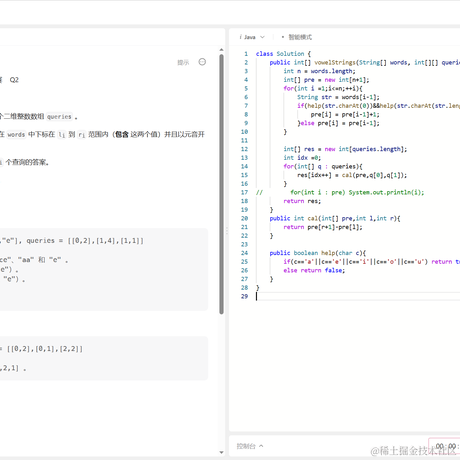Viewport: 460px width, 460px height.
Task: Click the '个查询的答案。' sentence
Action: click(x=27, y=162)
